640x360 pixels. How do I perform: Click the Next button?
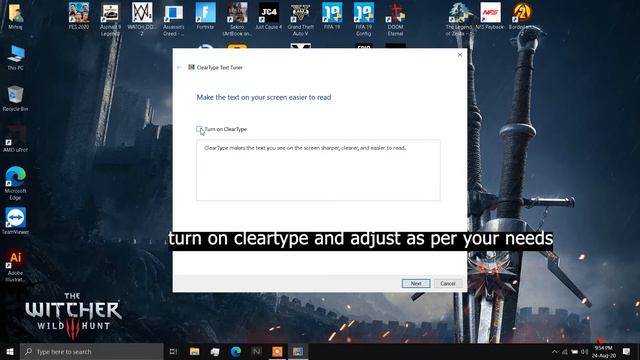click(x=416, y=283)
